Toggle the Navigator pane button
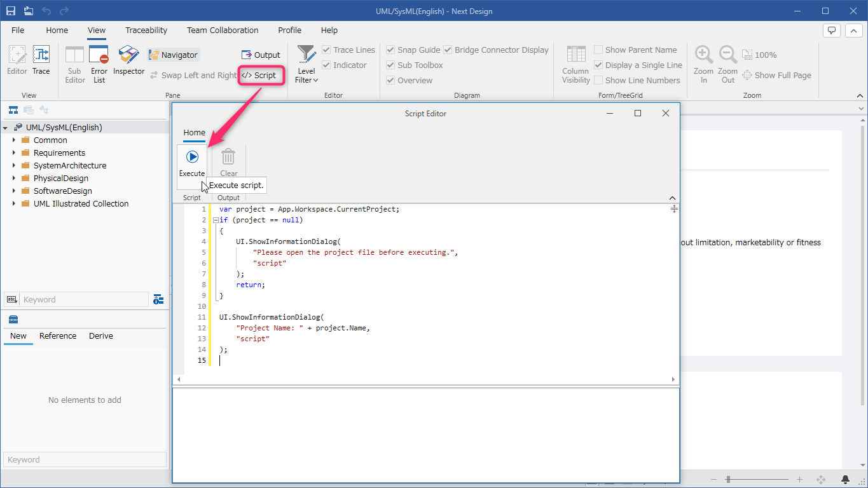The image size is (868, 488). pos(174,55)
